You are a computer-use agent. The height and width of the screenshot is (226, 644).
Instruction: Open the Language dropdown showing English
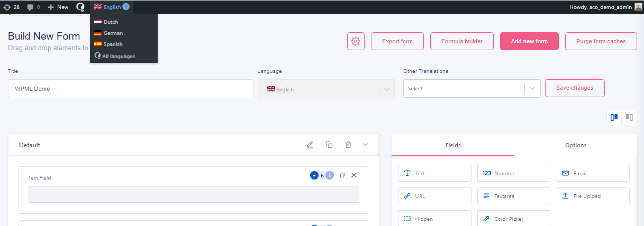[326, 89]
